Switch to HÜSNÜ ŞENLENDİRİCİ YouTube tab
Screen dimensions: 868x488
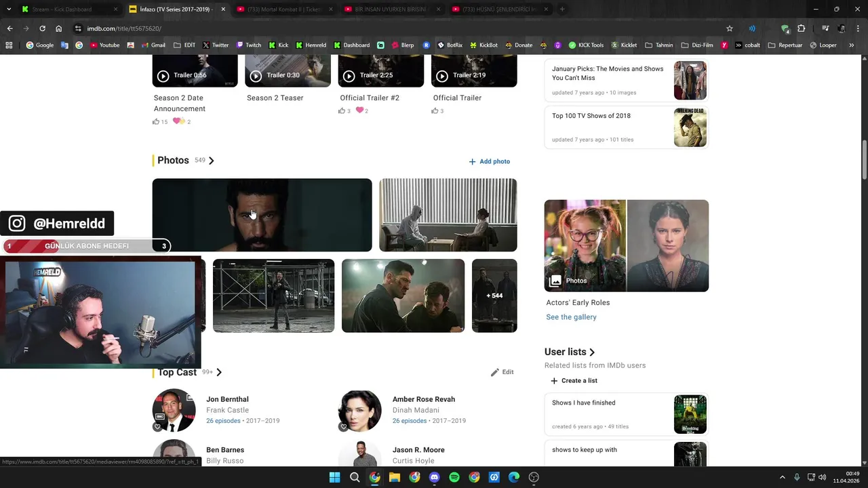click(x=498, y=9)
